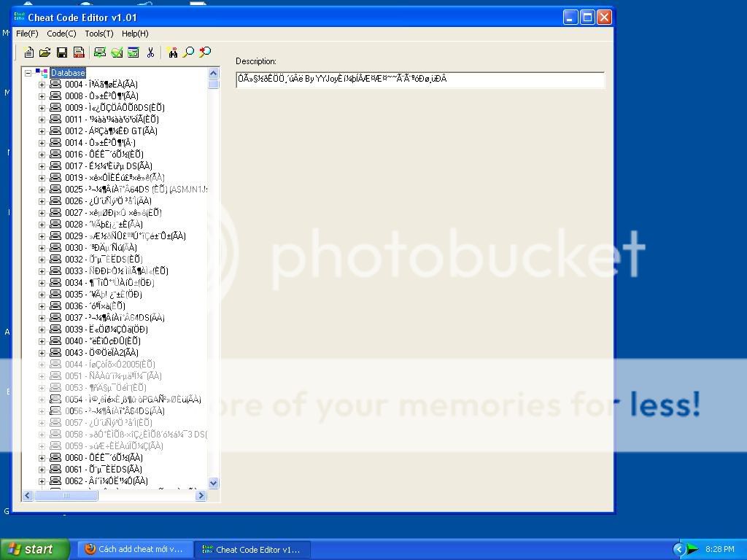Save with the floppy disk icon
747x560 pixels.
[62, 52]
